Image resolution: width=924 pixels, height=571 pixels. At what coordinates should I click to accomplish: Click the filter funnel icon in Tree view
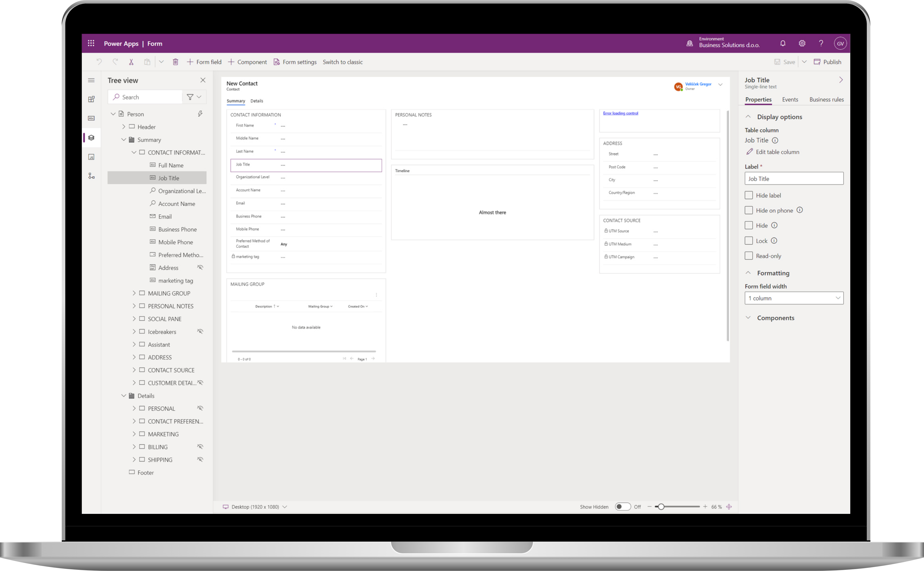(x=190, y=97)
